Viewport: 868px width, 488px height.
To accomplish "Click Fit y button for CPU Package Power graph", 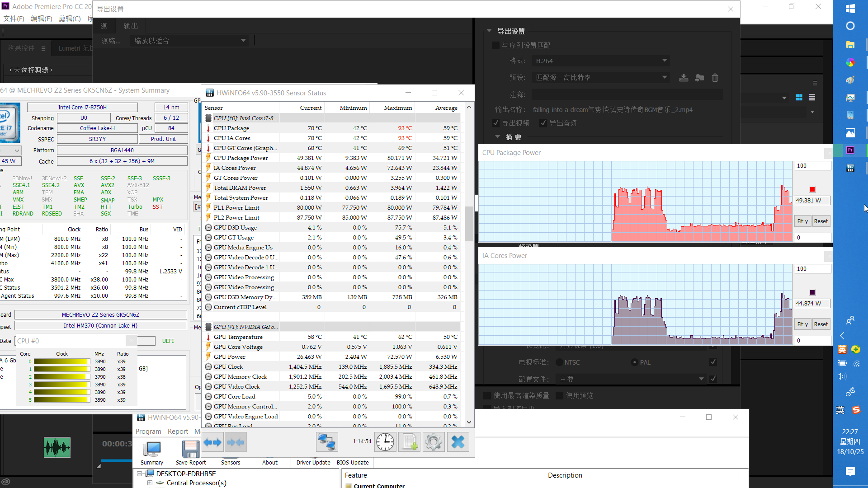I will point(802,221).
